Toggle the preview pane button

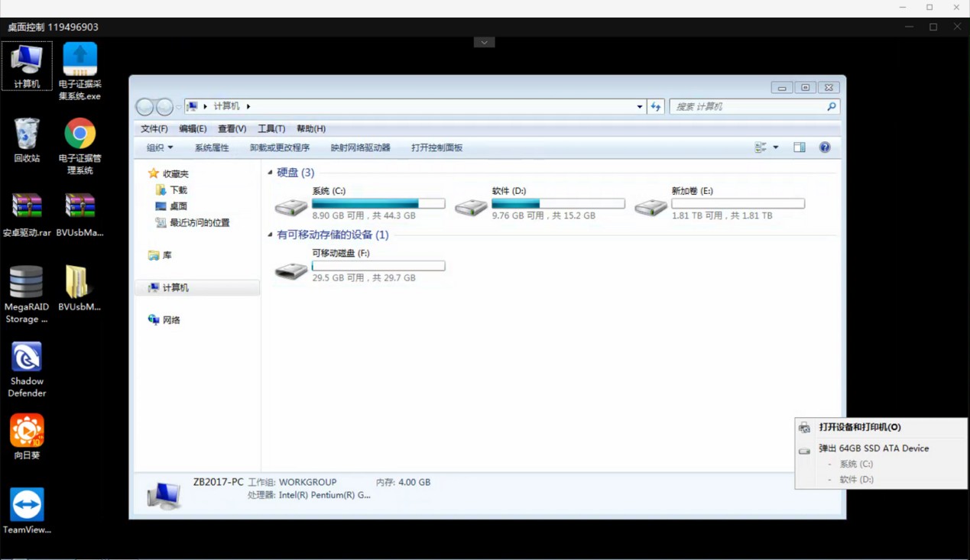[799, 147]
